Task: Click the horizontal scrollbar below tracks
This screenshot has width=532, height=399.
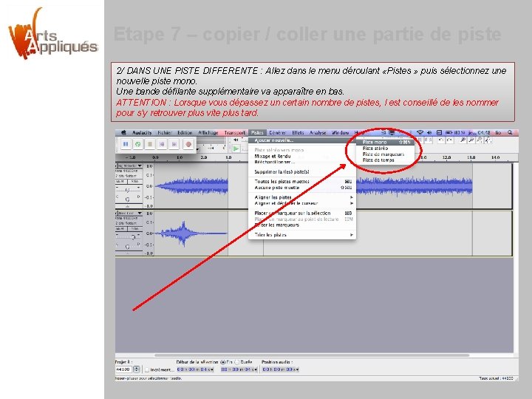Action: point(312,355)
